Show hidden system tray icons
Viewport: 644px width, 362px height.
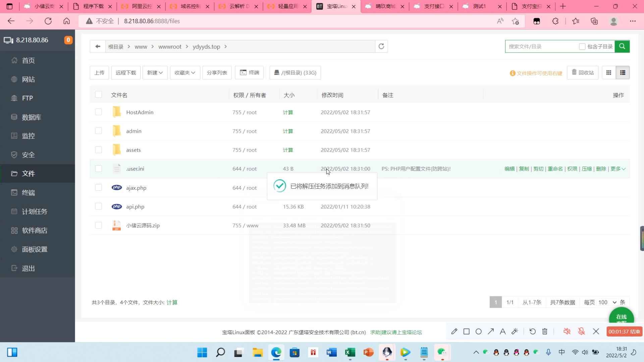tap(476, 352)
